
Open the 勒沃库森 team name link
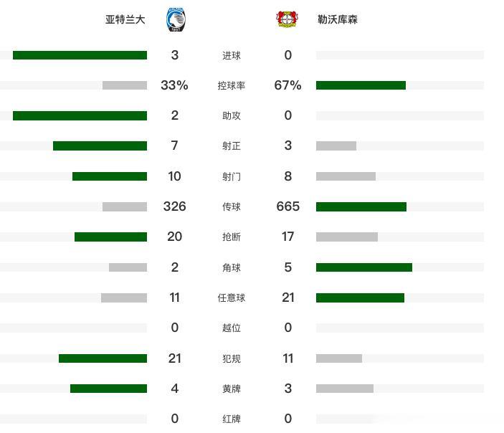(337, 19)
